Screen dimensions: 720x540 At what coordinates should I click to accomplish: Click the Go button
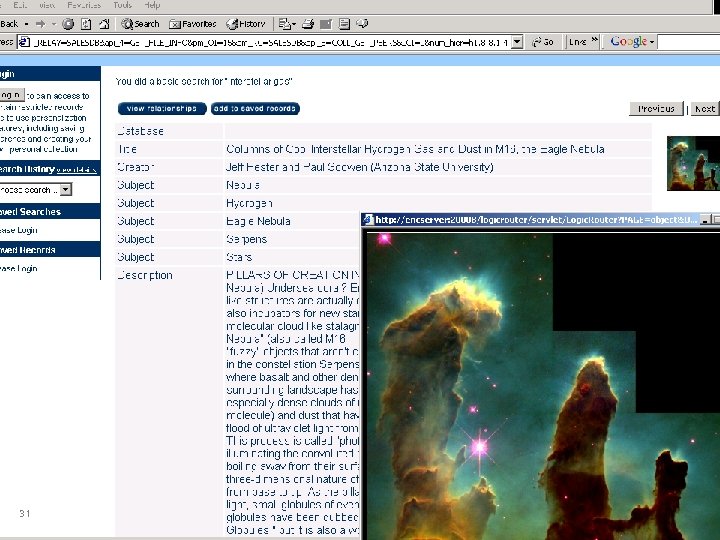click(543, 42)
